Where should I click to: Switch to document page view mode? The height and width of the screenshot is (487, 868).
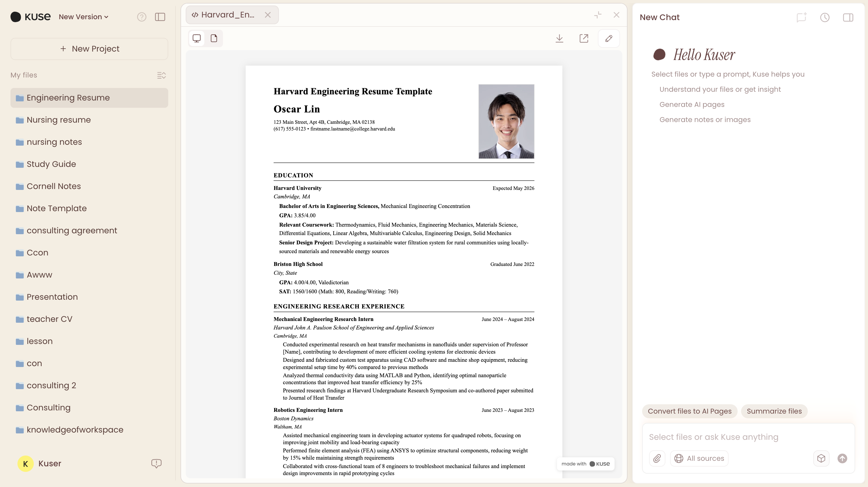[x=214, y=38]
